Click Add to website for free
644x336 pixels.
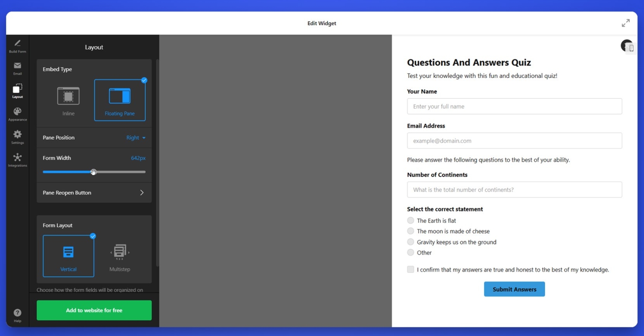[x=94, y=310]
